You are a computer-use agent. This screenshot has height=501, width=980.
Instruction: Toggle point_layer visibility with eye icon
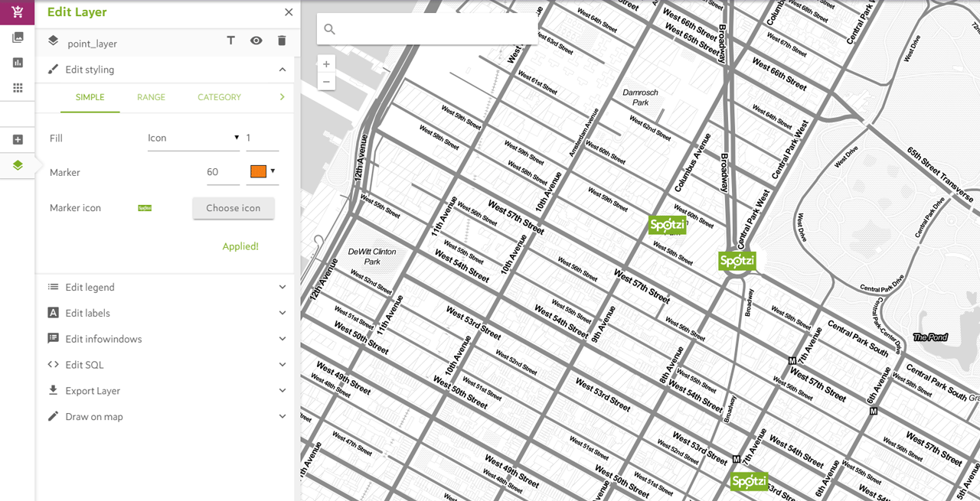click(256, 41)
